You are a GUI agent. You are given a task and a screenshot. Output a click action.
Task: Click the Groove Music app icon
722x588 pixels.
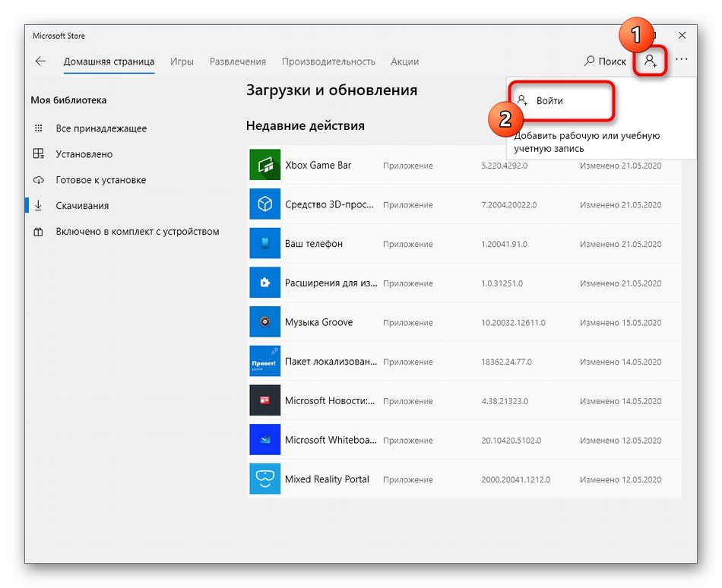click(x=264, y=322)
